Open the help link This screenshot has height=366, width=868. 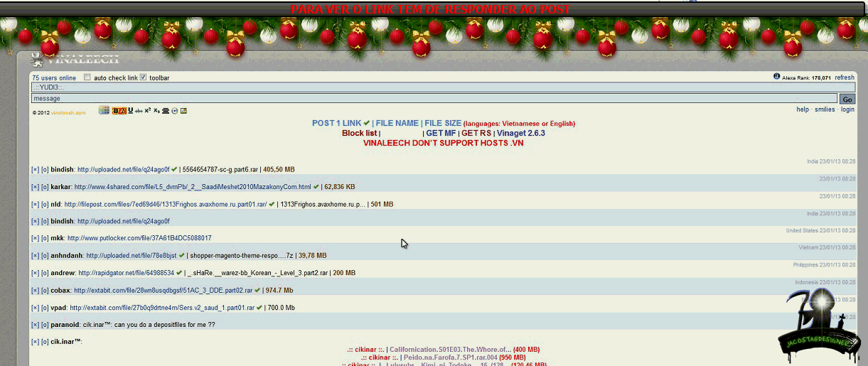pyautogui.click(x=802, y=109)
